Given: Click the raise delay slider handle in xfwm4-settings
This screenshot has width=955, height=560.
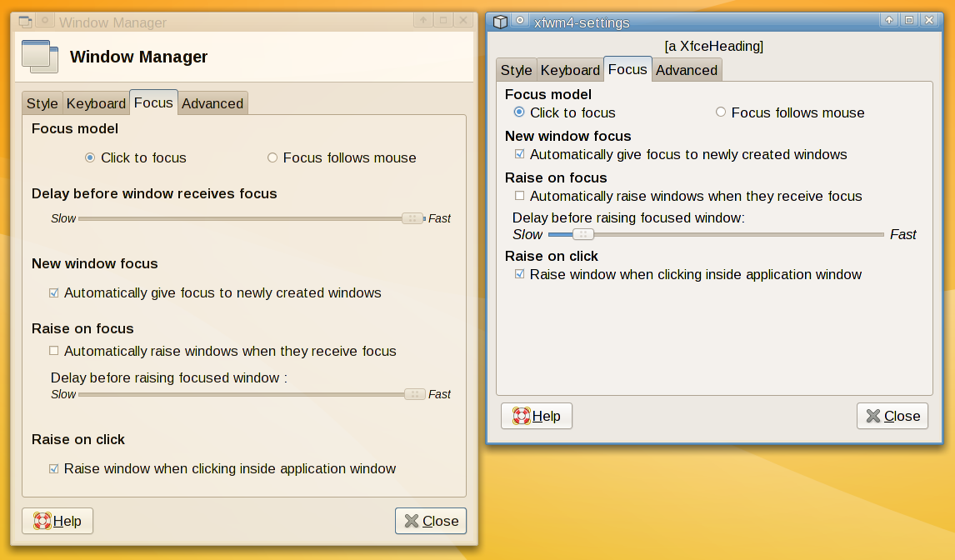Looking at the screenshot, I should (x=582, y=234).
